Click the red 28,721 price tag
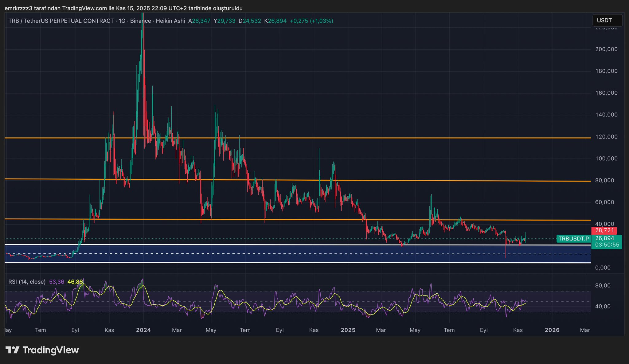The image size is (629, 364). (604, 230)
